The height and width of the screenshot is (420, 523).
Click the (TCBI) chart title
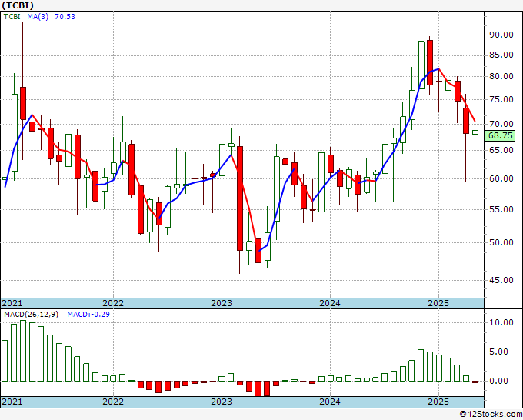pyautogui.click(x=18, y=5)
